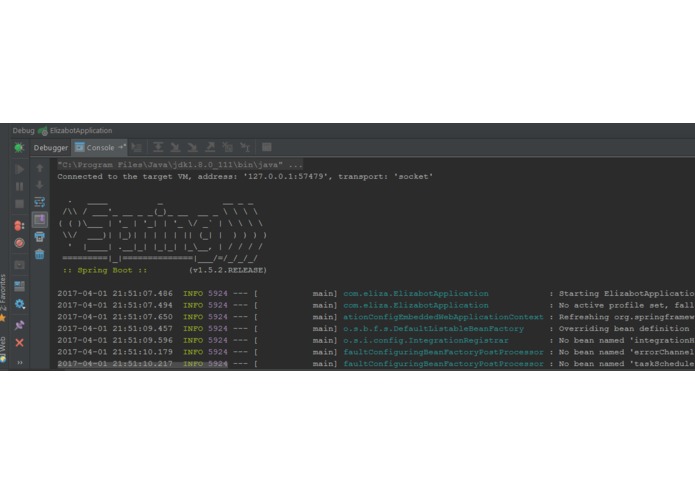Image resolution: width=695 pixels, height=494 pixels.
Task: Click the 21:51:07.486 timestamp
Action: (x=142, y=293)
